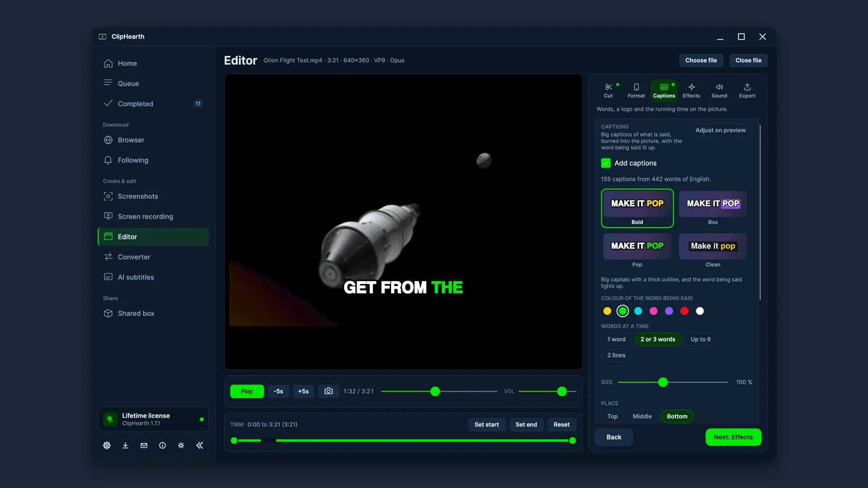Click the caption SIZE slider
The height and width of the screenshot is (488, 868).
[673, 382]
